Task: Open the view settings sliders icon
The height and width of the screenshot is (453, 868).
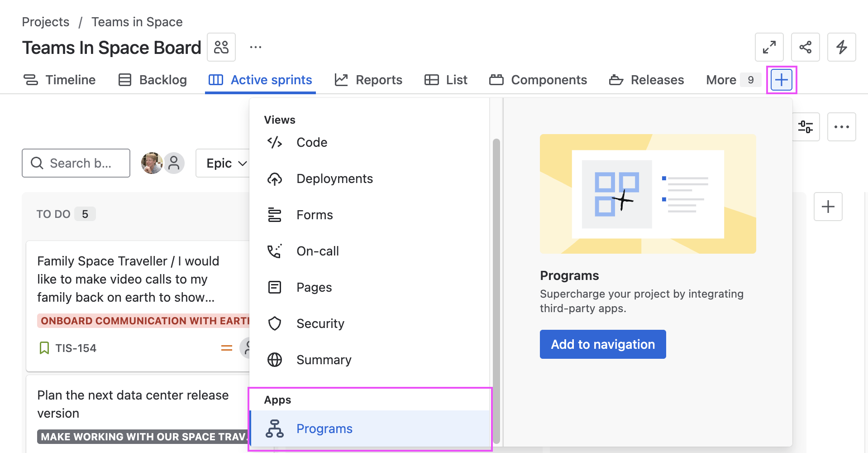Action: tap(806, 127)
